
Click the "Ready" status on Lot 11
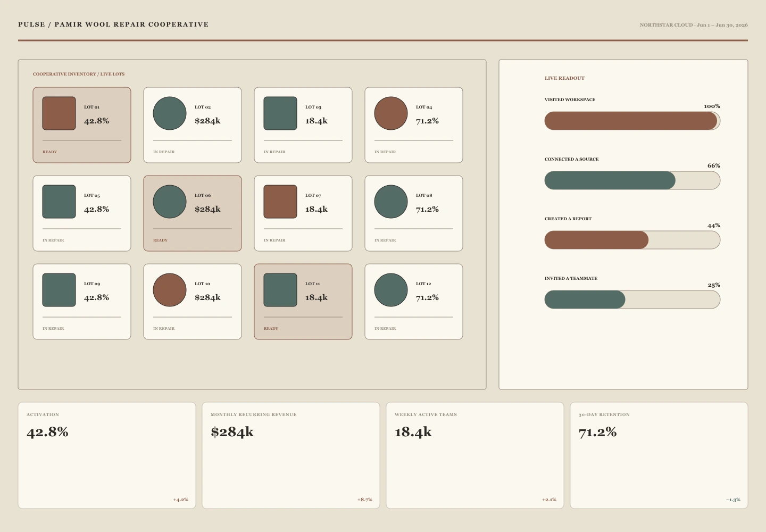[271, 329]
